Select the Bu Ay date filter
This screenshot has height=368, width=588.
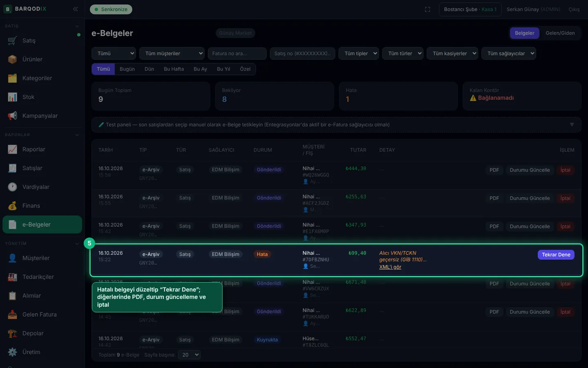200,69
